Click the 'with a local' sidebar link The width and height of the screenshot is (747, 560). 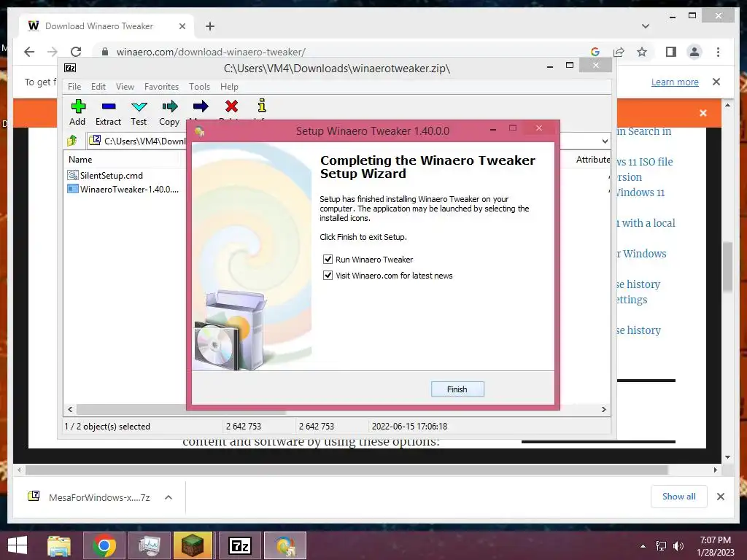pos(646,223)
